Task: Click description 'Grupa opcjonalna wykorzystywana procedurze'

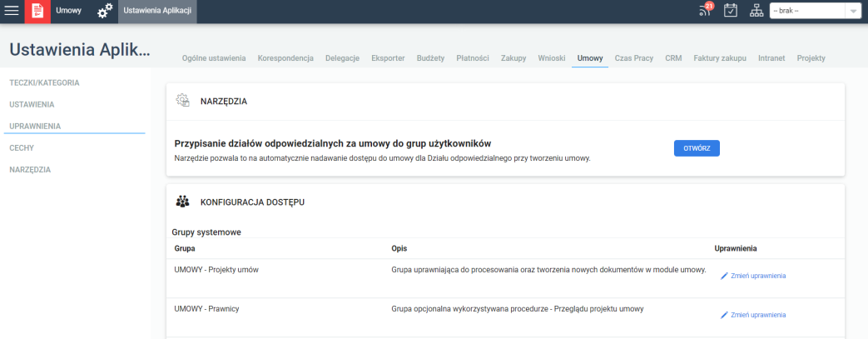Action: point(518,309)
